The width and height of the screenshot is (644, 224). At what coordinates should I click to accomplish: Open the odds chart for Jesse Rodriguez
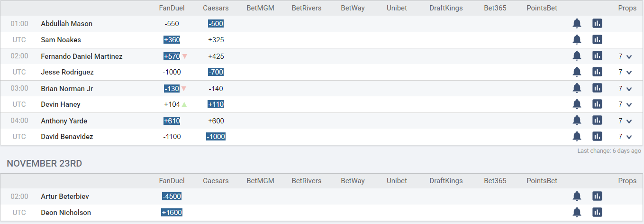tap(597, 72)
